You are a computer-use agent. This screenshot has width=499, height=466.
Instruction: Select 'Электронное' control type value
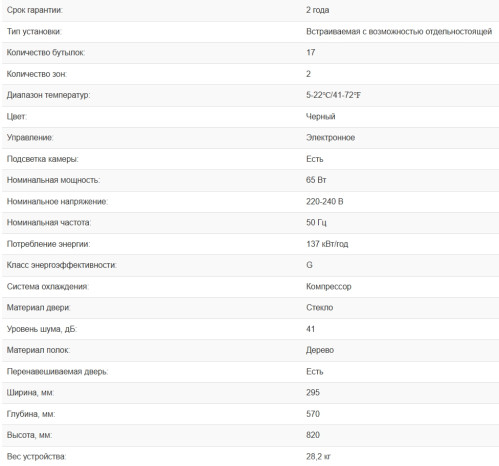tap(330, 137)
